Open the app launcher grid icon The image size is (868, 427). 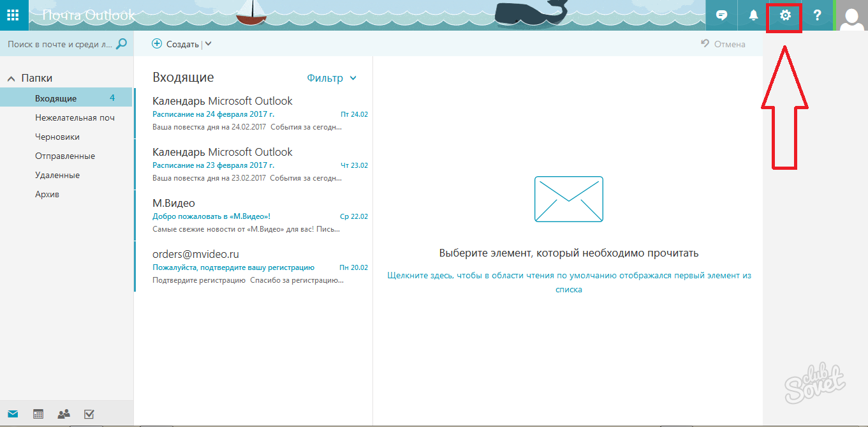(13, 15)
